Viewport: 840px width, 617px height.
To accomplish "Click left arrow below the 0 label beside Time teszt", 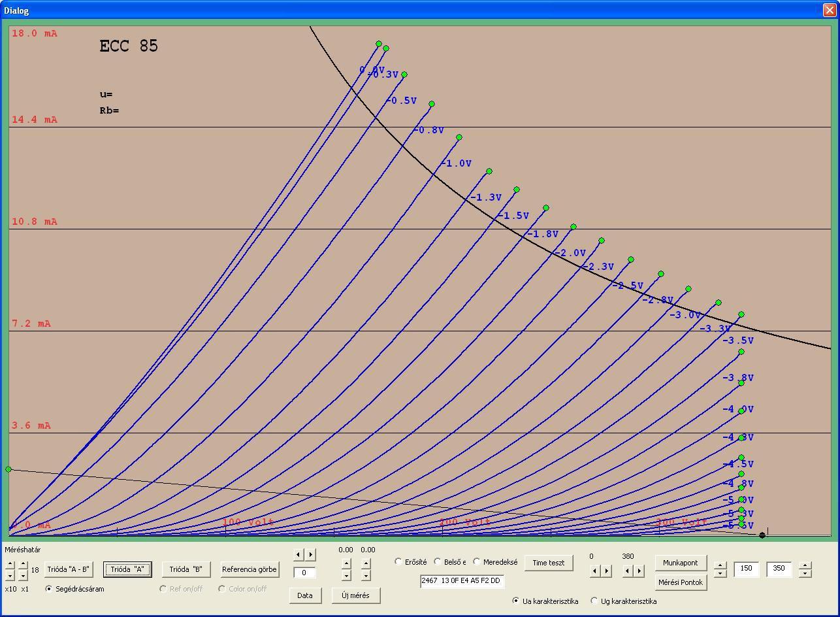I will tap(595, 571).
